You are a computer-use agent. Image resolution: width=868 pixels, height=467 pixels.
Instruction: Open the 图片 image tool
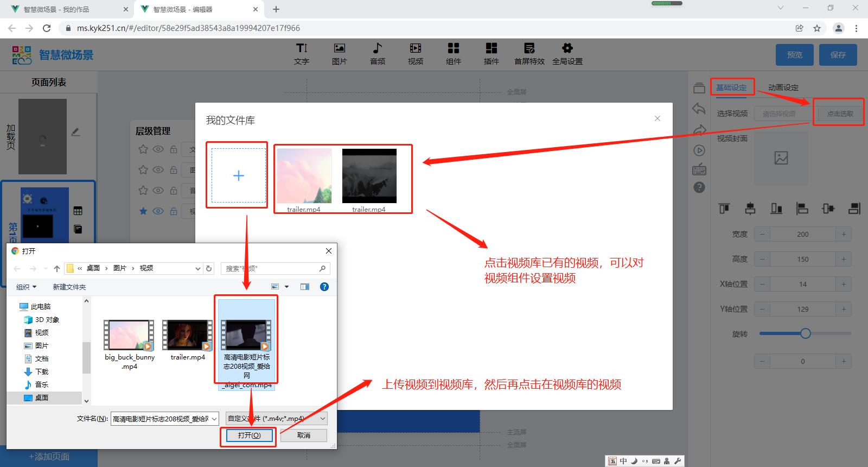[x=340, y=54]
